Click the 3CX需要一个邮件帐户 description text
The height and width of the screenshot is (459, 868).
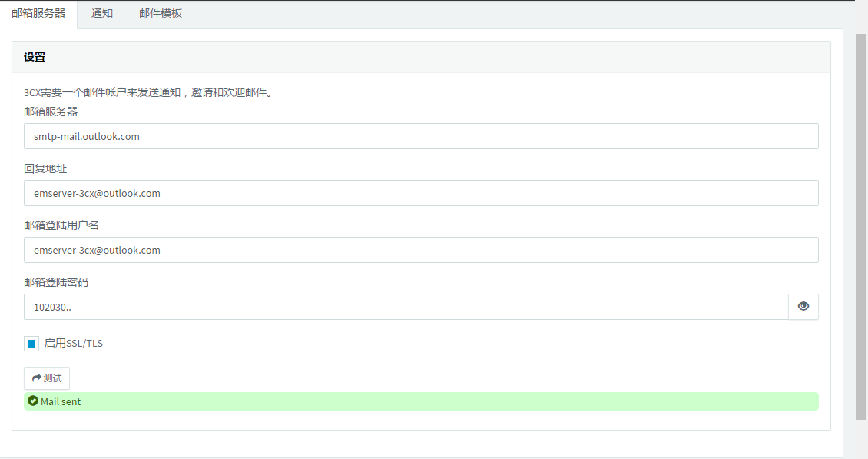click(149, 92)
